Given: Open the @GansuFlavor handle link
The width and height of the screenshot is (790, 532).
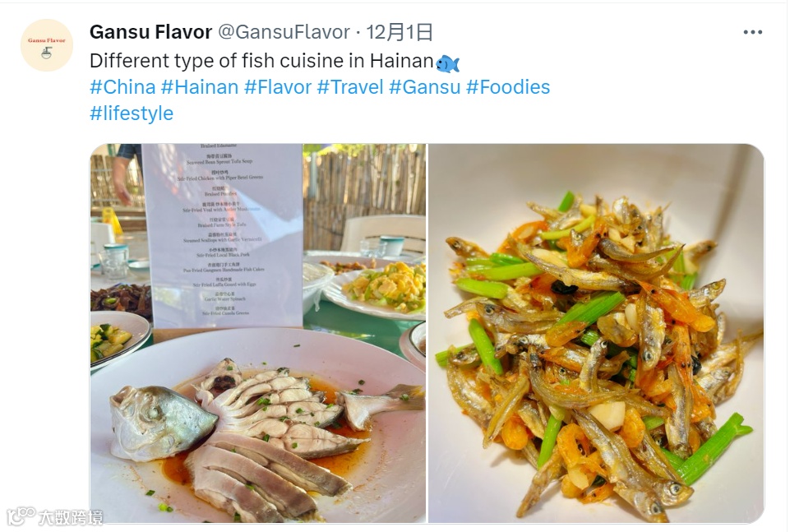Looking at the screenshot, I should click(284, 32).
